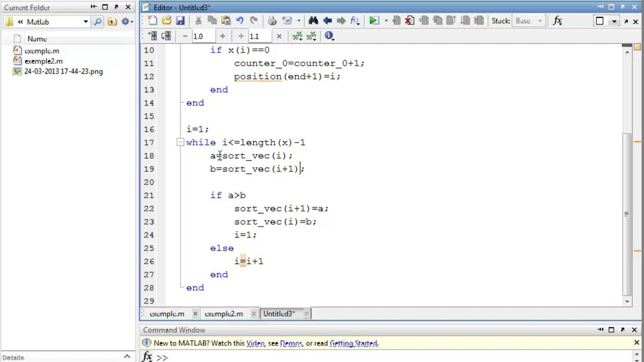Click the Step debug icon
The image size is (644, 362).
(x=424, y=21)
